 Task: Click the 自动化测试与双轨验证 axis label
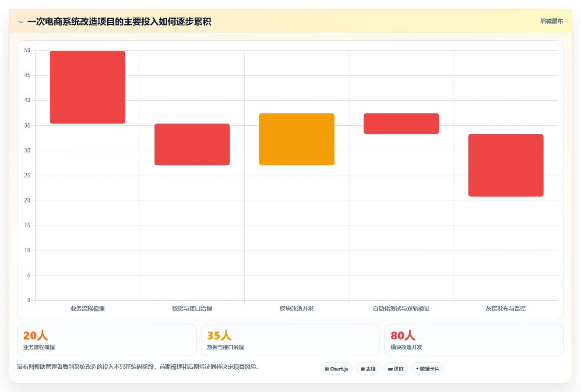pyautogui.click(x=401, y=308)
